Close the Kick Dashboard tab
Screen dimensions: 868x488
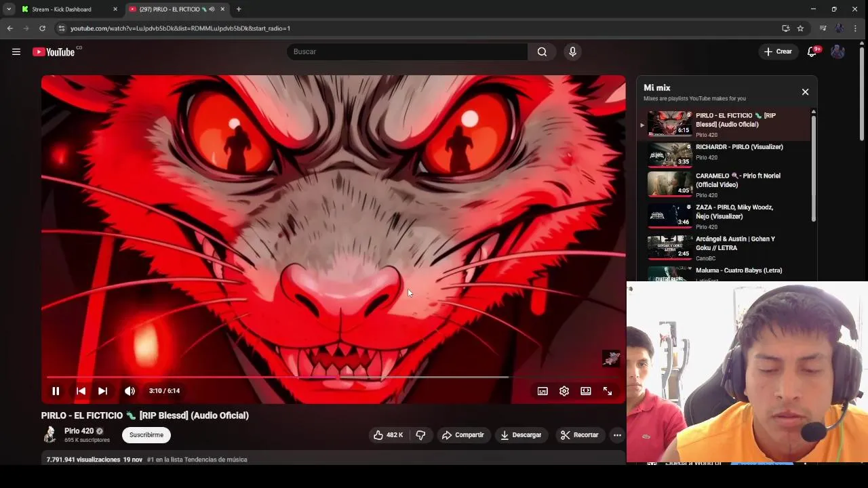click(115, 9)
